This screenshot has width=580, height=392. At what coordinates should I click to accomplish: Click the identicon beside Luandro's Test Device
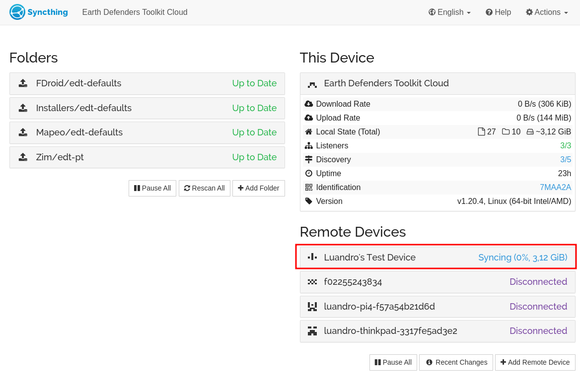click(312, 257)
